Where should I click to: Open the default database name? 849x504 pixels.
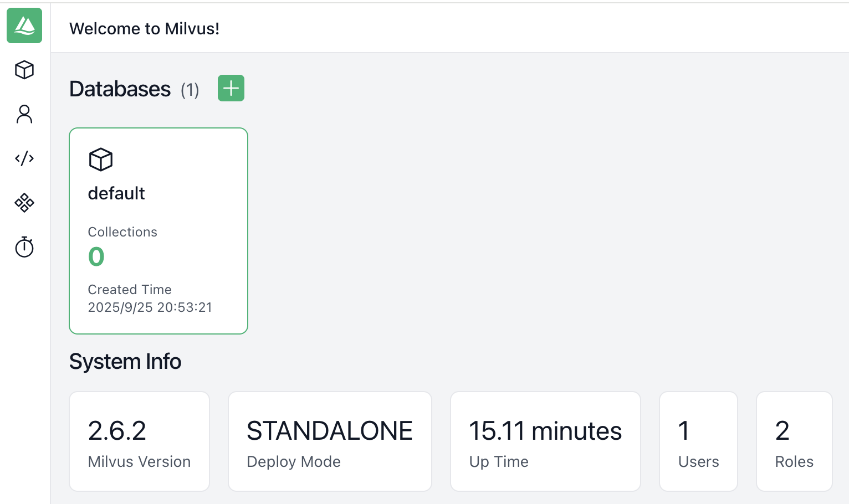click(116, 193)
